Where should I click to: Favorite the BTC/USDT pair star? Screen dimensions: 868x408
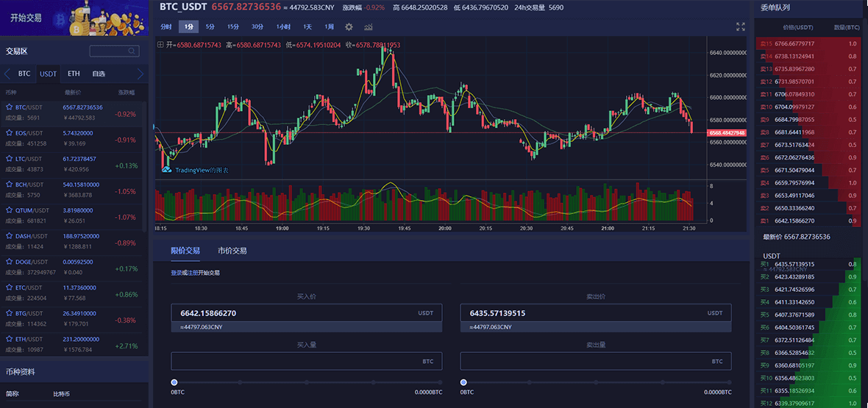pyautogui.click(x=10, y=107)
